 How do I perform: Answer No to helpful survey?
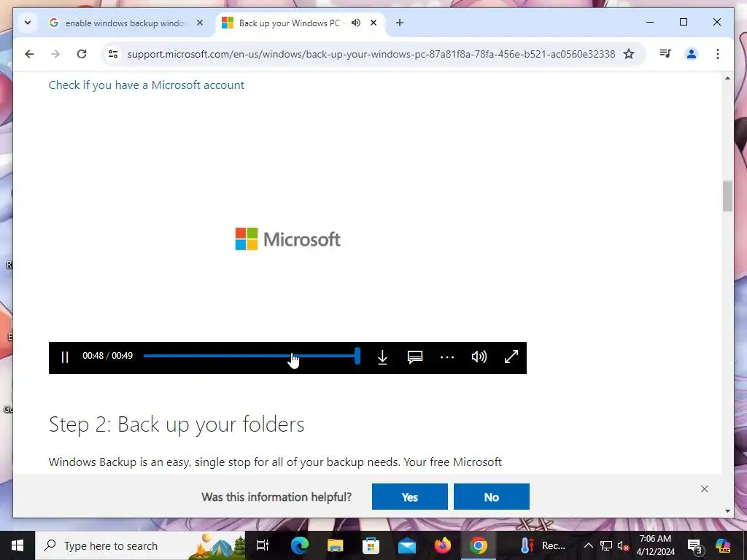[x=491, y=497]
